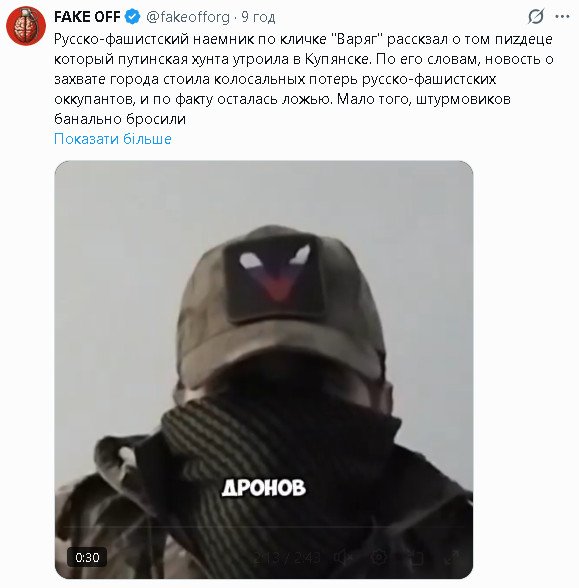Enable picture-in-picture mode on the video
Screen dimensions: 579x588
coord(416,558)
